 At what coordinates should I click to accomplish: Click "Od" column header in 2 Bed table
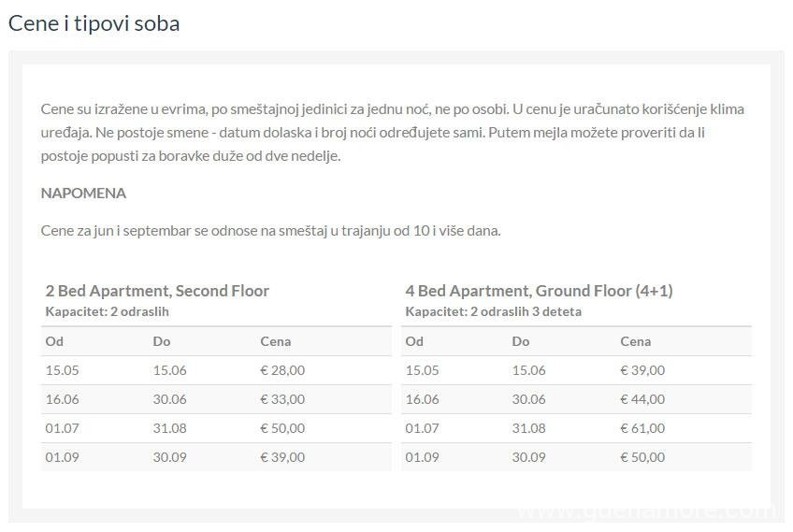pyautogui.click(x=54, y=341)
